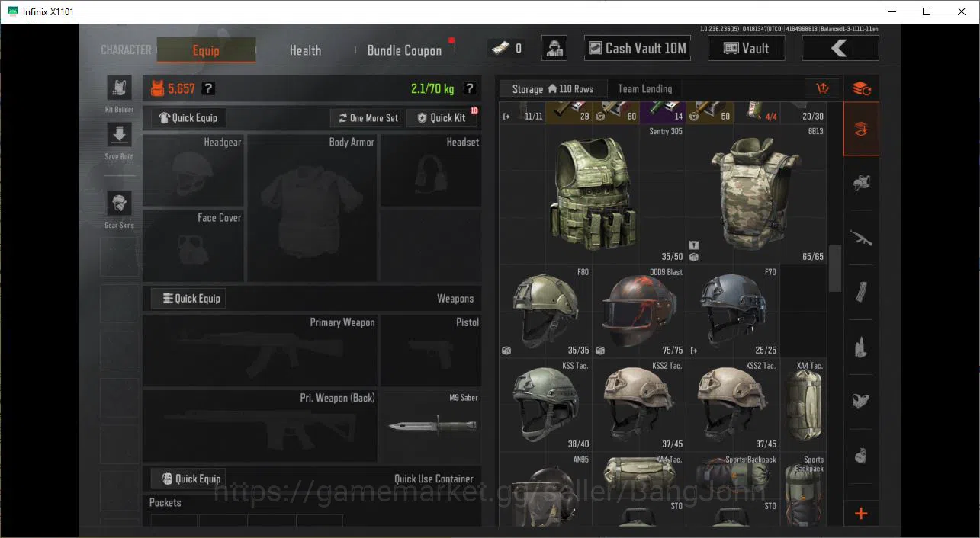980x538 pixels.
Task: Click the empty Face Cover slot
Action: [x=194, y=246]
